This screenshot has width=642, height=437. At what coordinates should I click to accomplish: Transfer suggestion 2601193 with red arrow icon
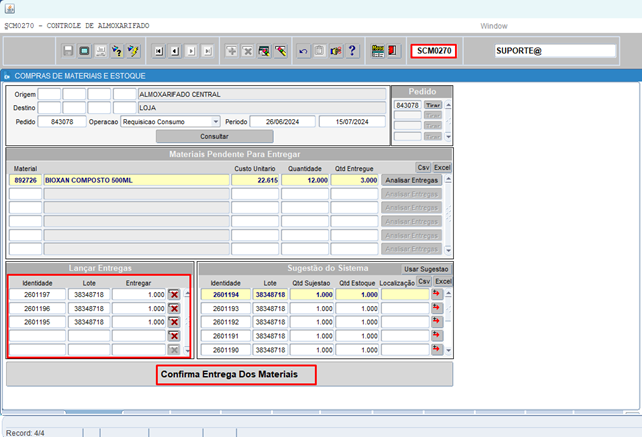(437, 308)
